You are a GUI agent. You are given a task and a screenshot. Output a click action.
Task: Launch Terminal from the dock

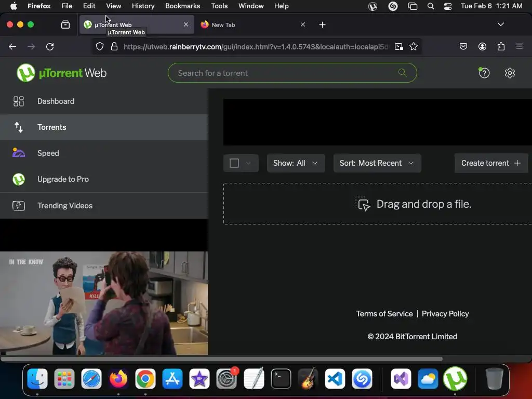click(281, 378)
